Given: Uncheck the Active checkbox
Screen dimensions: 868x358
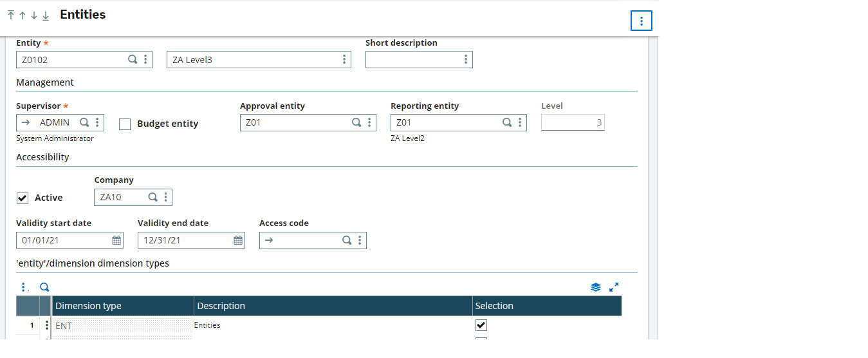Looking at the screenshot, I should click(x=23, y=198).
